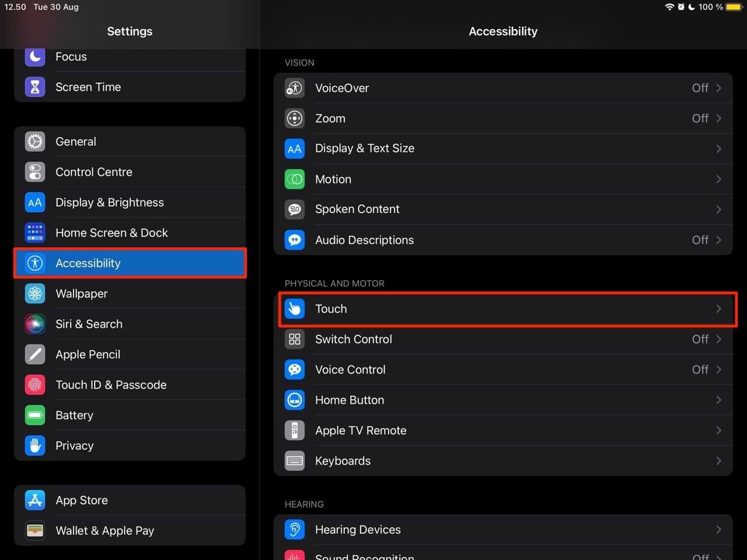Screen dimensions: 747x560
Task: Tap the Control Centre toggles icon
Action: (x=35, y=172)
